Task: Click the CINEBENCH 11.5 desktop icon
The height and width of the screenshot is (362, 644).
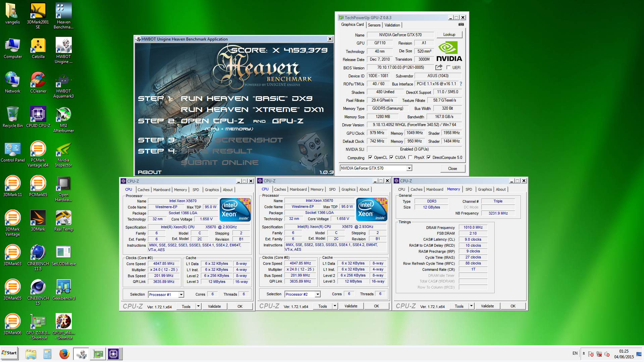Action: pos(38,258)
